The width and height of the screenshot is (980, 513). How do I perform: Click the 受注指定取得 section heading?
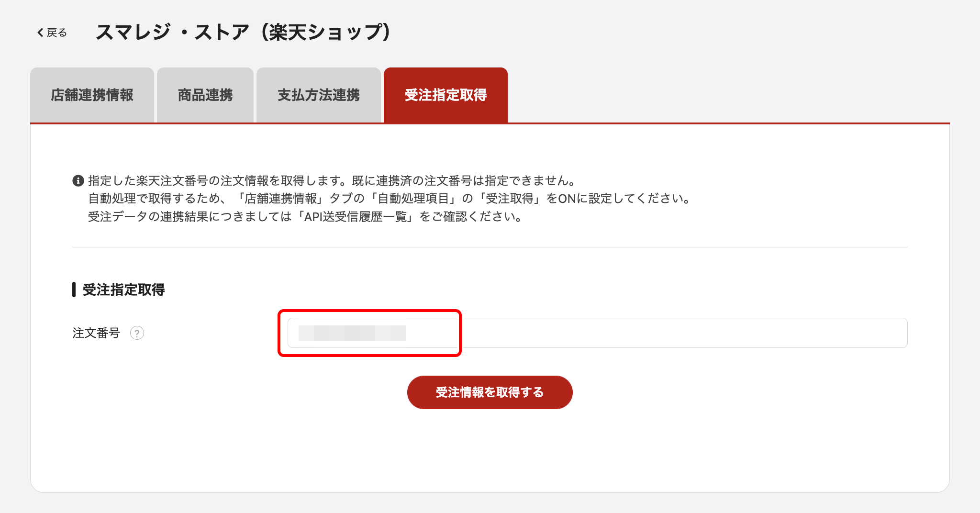point(123,290)
